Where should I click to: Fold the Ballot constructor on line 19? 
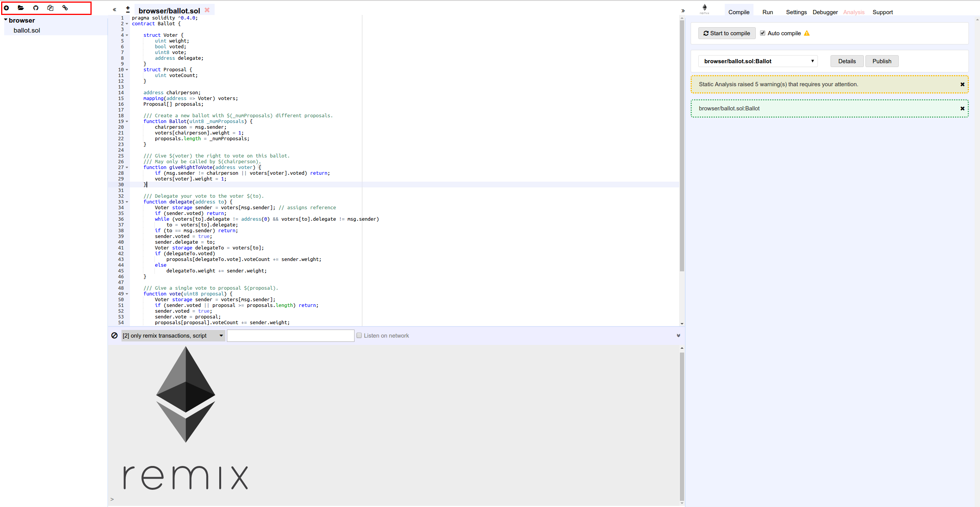pos(127,121)
